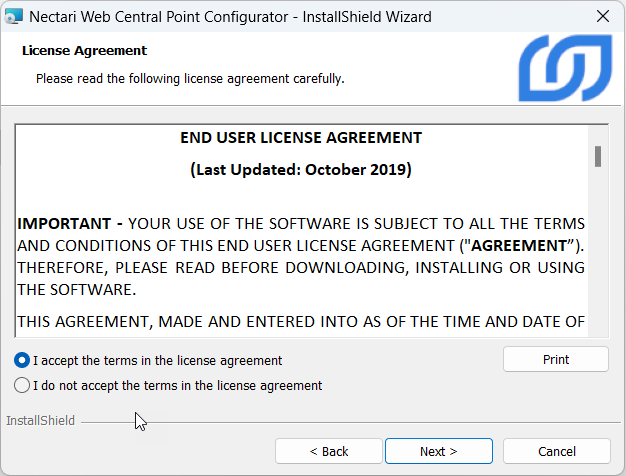
Task: Click the paragraph starting "THIS AGREEMENT, MADE"
Action: [300, 320]
